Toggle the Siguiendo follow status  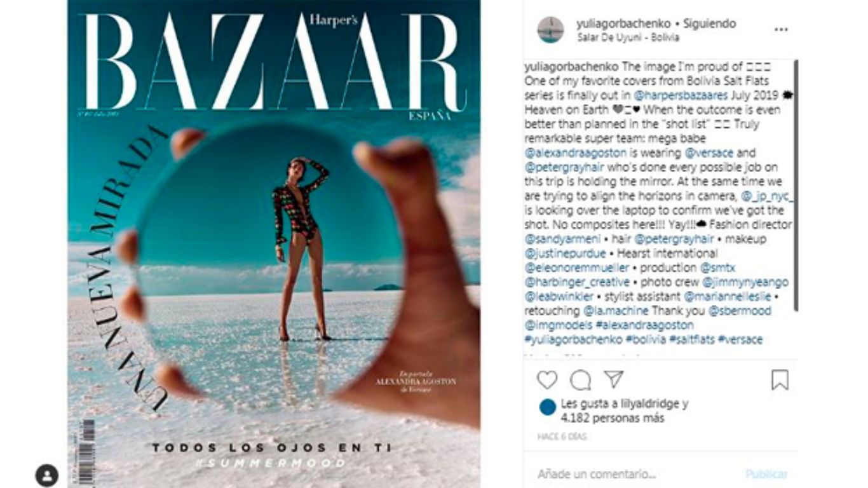click(x=709, y=24)
